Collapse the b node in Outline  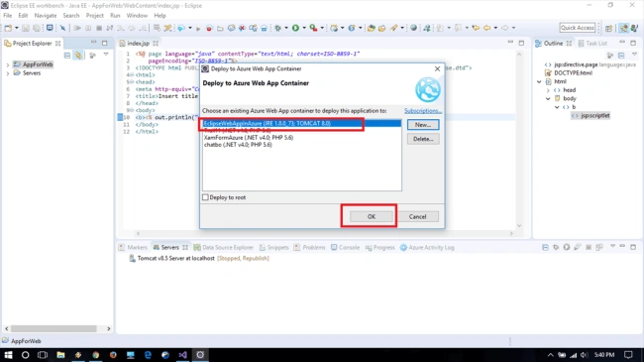pyautogui.click(x=557, y=107)
